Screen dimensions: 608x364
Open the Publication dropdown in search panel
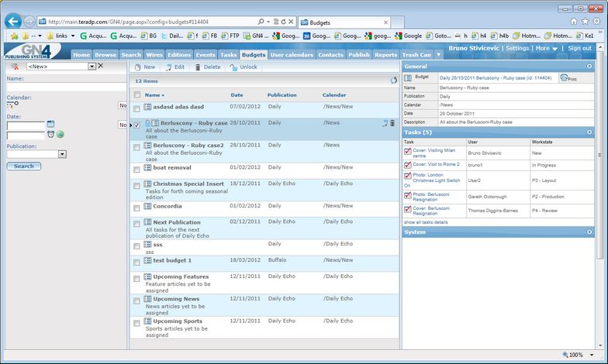coord(62,154)
